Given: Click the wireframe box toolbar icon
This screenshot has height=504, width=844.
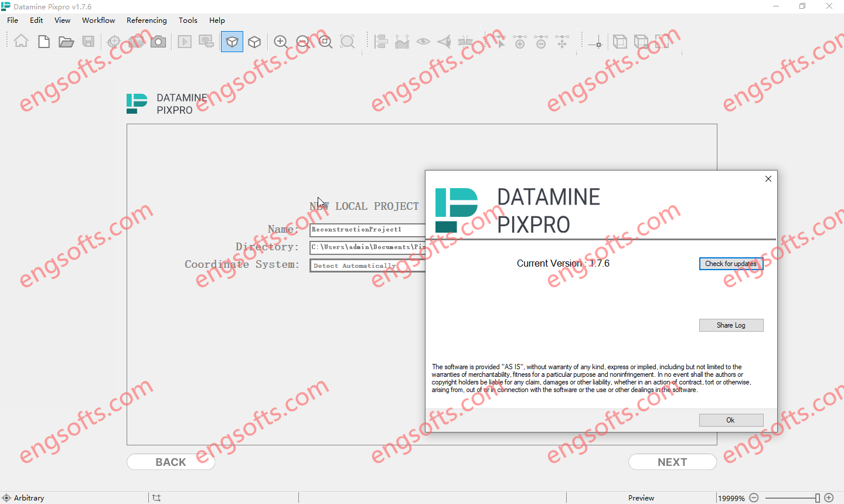Looking at the screenshot, I should [620, 42].
